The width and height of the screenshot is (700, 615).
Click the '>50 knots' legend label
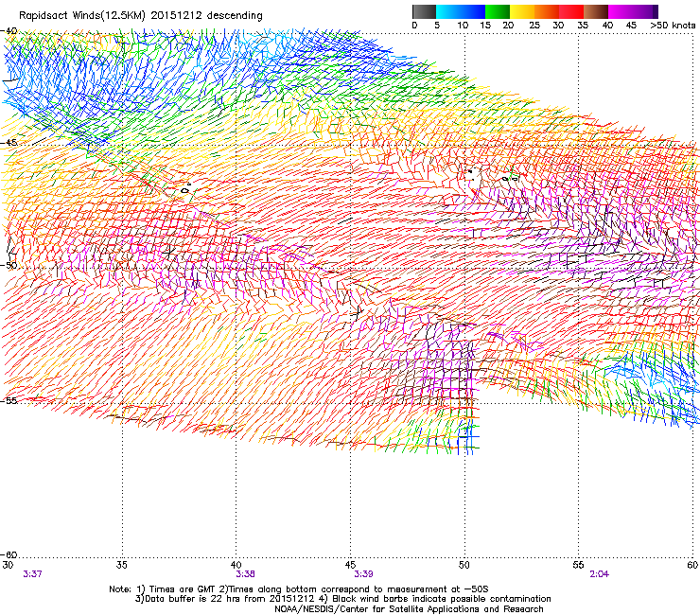673,26
